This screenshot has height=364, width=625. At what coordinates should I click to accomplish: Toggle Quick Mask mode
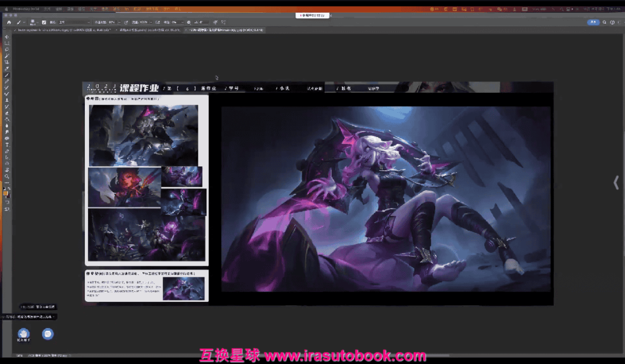coord(7,202)
